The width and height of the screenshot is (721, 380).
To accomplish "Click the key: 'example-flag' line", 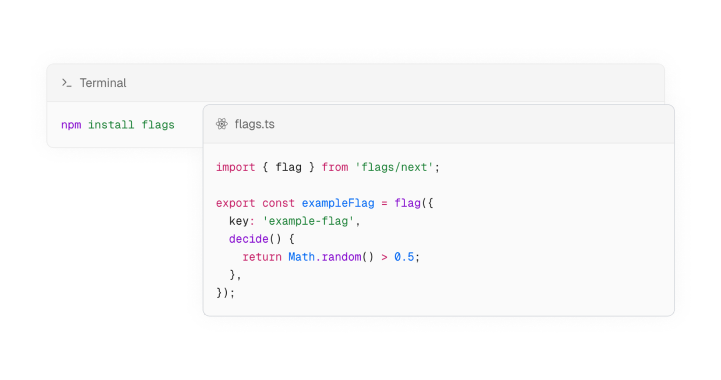I will coord(295,221).
